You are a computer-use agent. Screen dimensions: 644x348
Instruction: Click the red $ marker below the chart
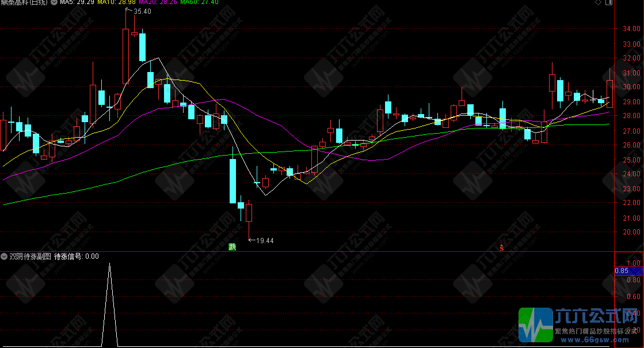click(502, 248)
